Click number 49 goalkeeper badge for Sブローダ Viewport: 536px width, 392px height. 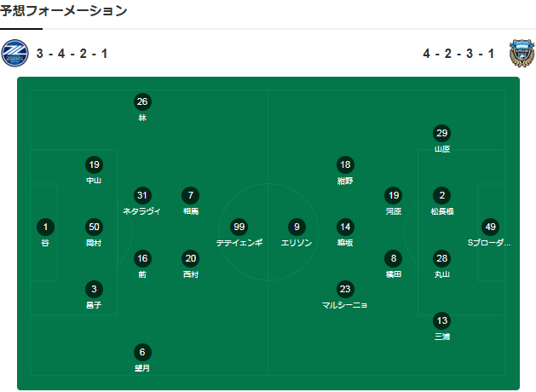point(489,227)
